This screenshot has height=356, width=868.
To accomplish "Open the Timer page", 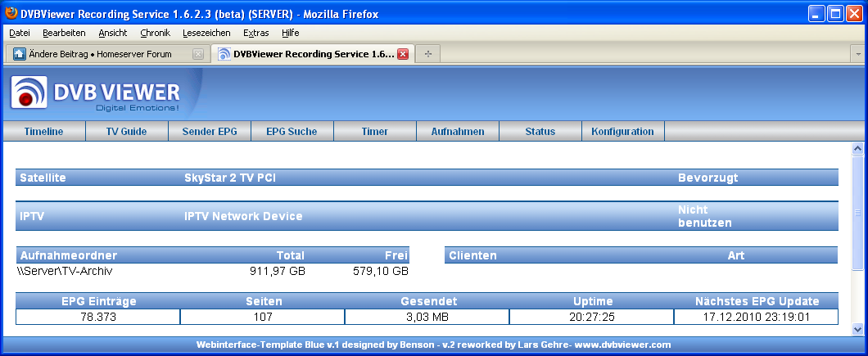I will tap(375, 131).
